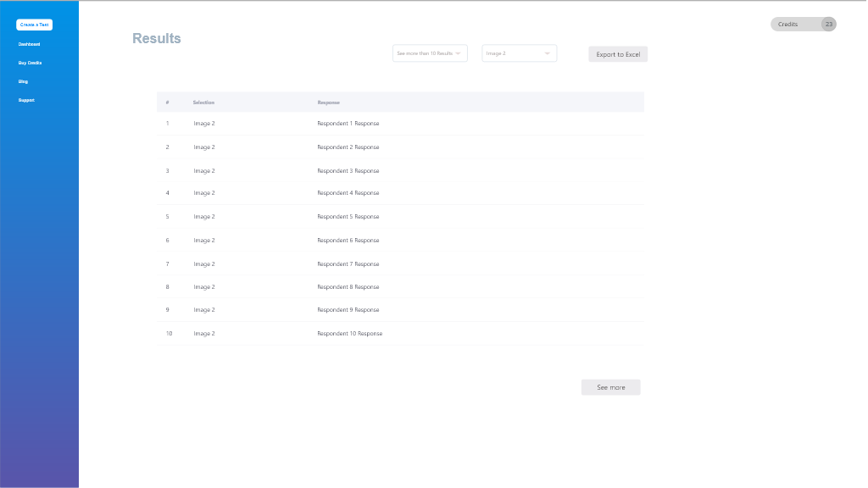
Task: Open the Dashboard sidebar item
Action: tap(29, 44)
